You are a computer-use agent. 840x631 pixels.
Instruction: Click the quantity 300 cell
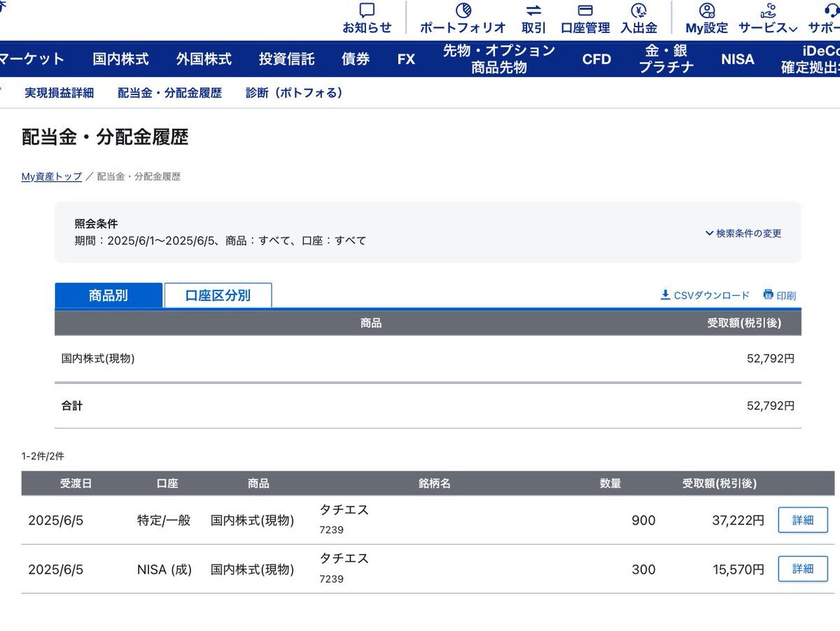(643, 569)
